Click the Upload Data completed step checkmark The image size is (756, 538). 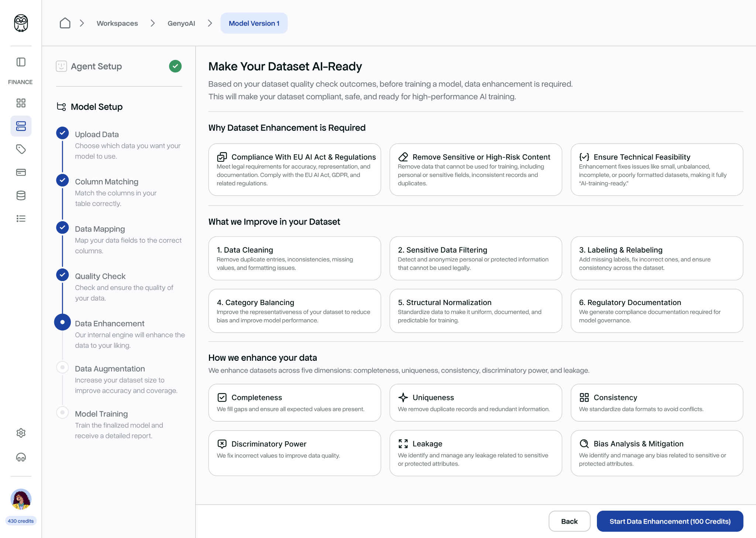tap(62, 133)
